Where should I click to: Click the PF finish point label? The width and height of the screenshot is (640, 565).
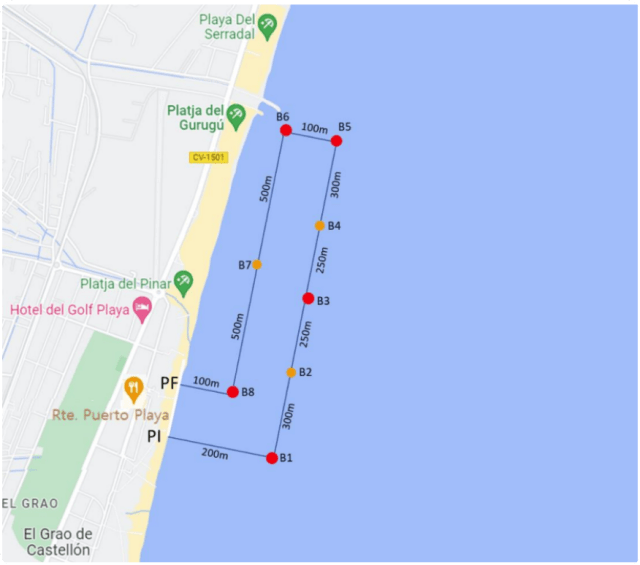169,383
